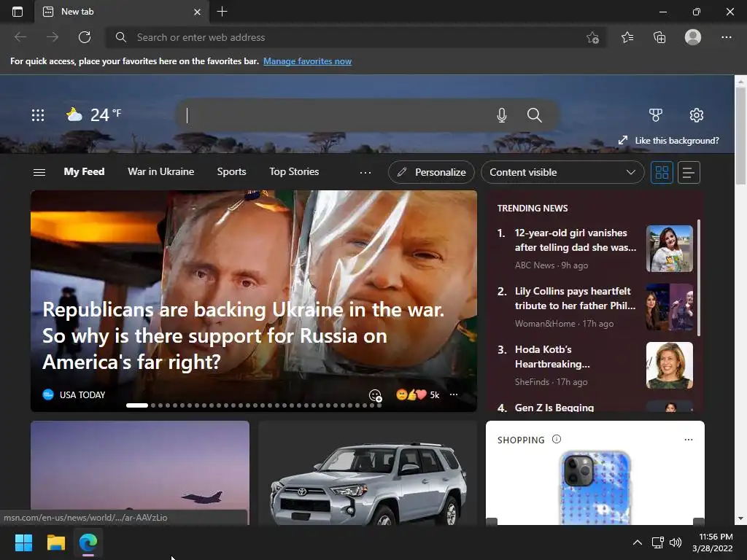The image size is (747, 560).
Task: Open page settings gear icon
Action: (x=697, y=114)
